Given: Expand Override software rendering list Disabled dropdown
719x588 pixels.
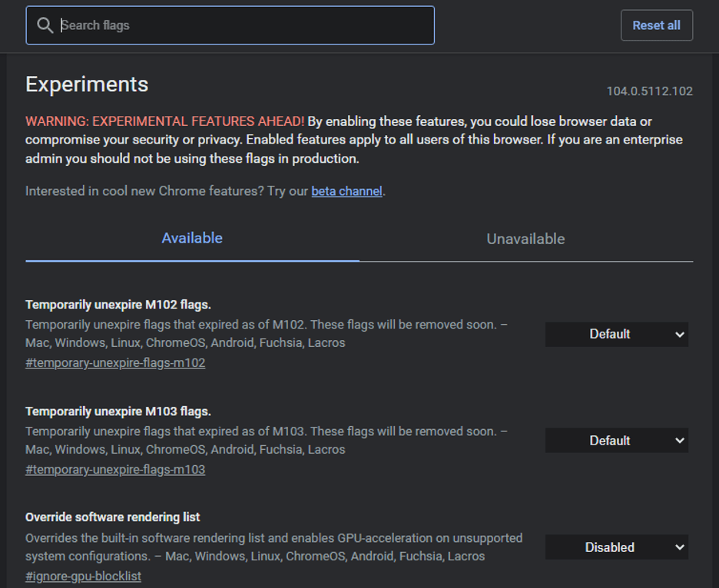Looking at the screenshot, I should coord(616,547).
